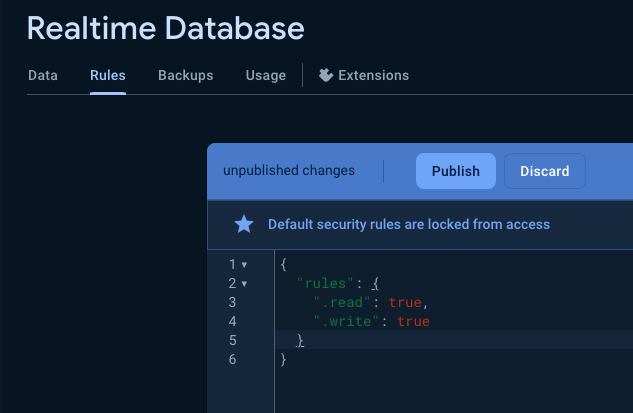Image resolution: width=633 pixels, height=413 pixels.
Task: Click the true value on the .read line
Action: pos(405,302)
